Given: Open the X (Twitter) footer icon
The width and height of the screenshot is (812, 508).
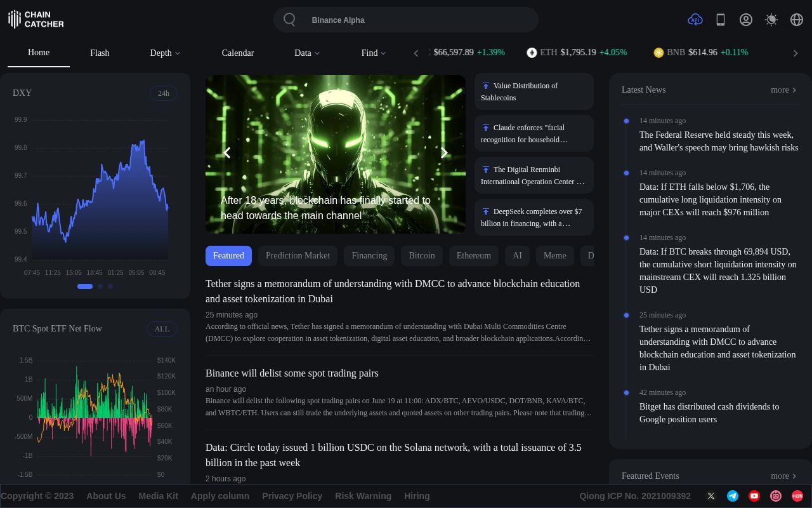Looking at the screenshot, I should [711, 496].
